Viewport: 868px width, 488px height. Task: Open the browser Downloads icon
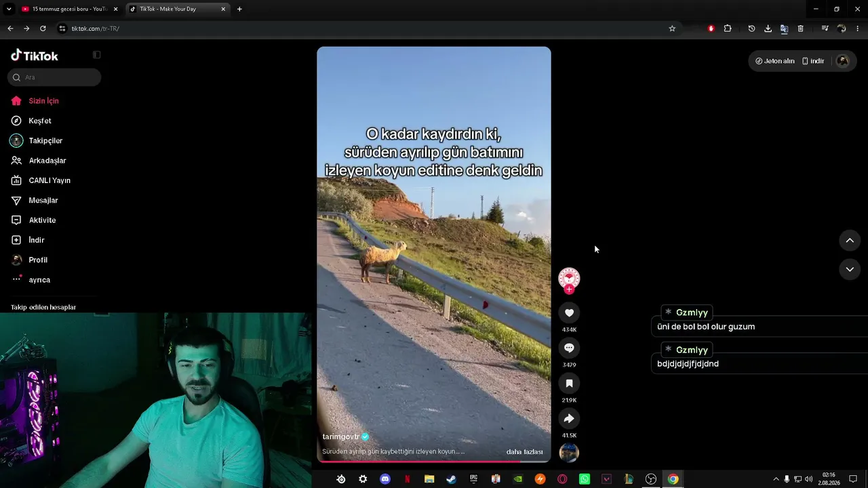[768, 28]
